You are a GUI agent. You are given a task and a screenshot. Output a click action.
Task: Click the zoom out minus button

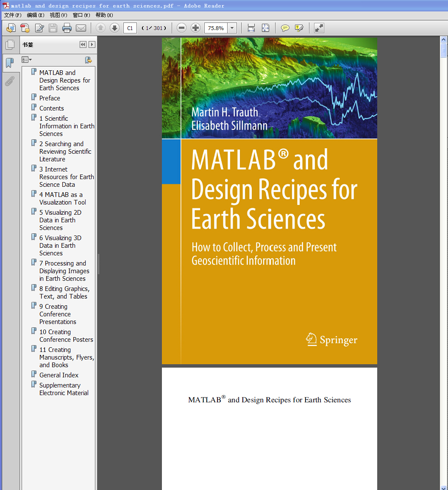click(x=181, y=28)
